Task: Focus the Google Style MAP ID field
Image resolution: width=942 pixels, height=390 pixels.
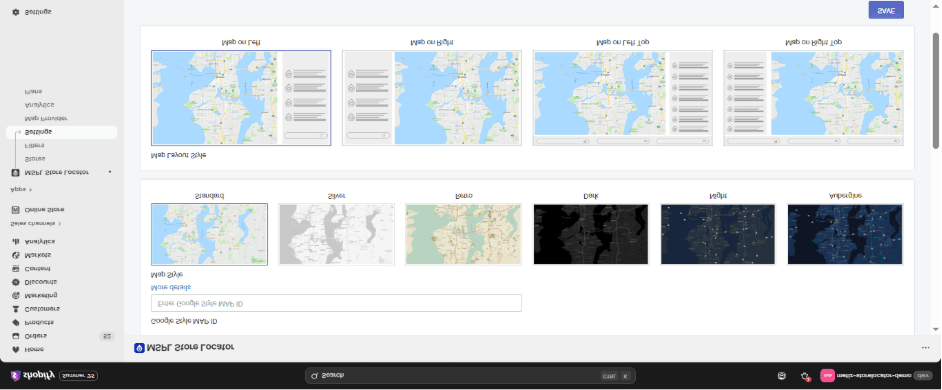Action: (336, 303)
